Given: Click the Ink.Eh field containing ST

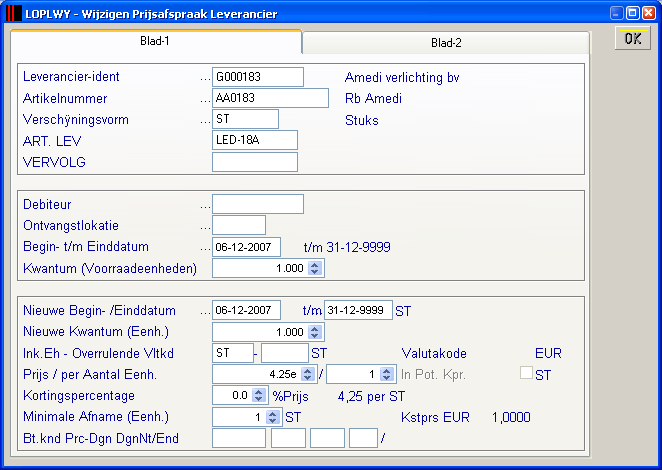Looking at the screenshot, I should (233, 353).
